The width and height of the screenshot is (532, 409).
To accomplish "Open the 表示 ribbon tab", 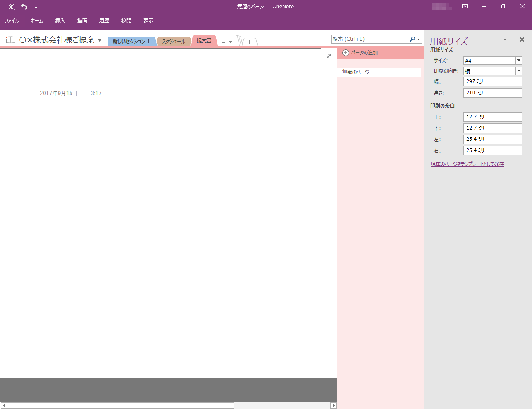I will pos(148,21).
